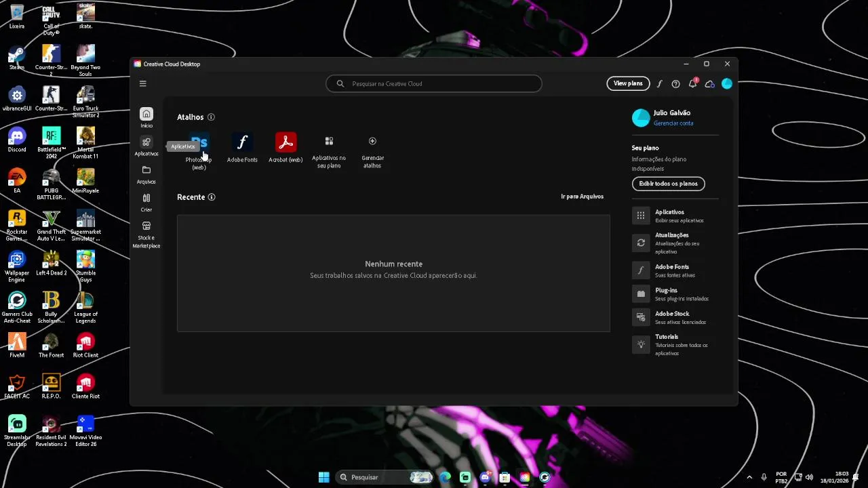Screen dimensions: 868x488
Task: Open the notifications bell
Action: (x=692, y=83)
